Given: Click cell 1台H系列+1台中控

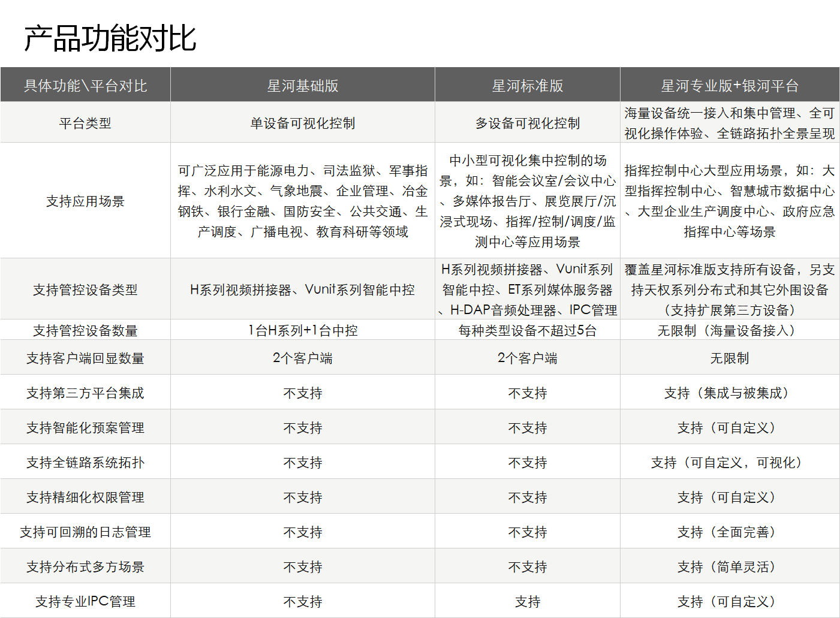Looking at the screenshot, I should click(302, 330).
